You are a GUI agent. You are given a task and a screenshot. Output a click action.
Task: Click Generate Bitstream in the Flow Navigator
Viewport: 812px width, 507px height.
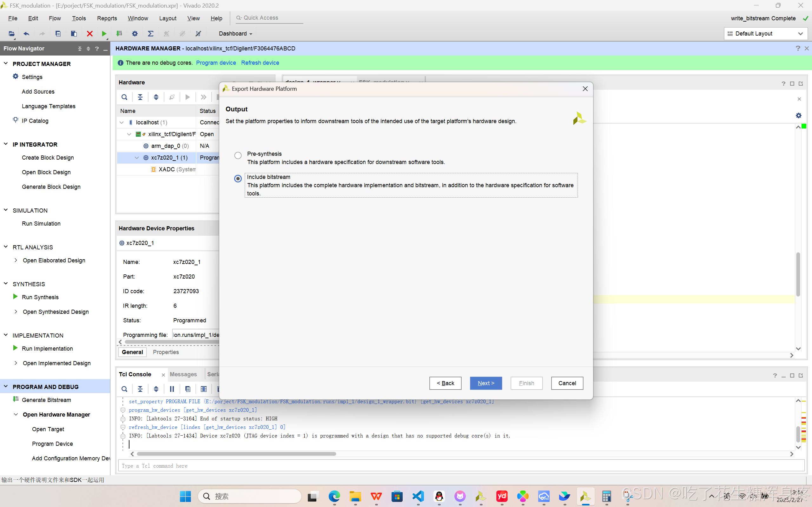pos(46,400)
